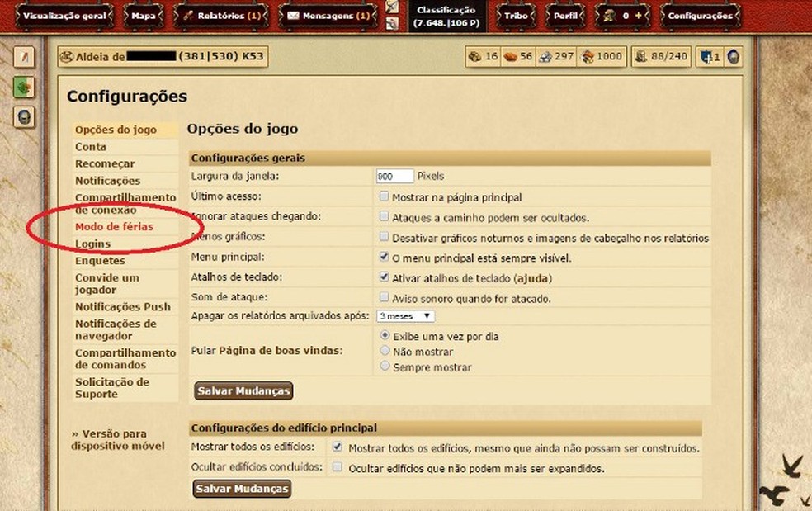This screenshot has width=812, height=511.
Task: Open Mensagens (1) in top menu
Action: click(x=328, y=16)
